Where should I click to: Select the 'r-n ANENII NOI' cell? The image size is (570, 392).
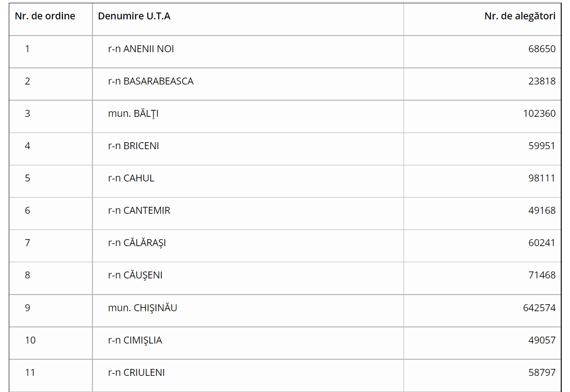[141, 49]
